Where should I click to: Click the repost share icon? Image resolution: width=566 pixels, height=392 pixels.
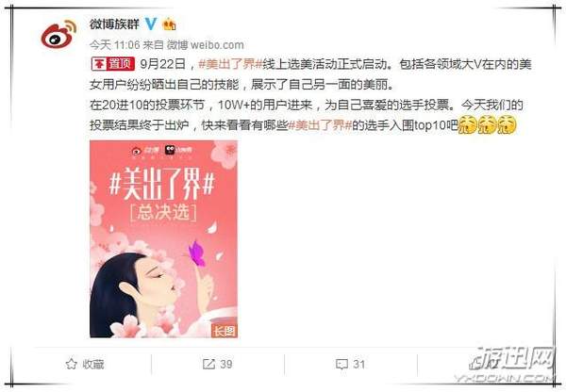[x=208, y=364]
